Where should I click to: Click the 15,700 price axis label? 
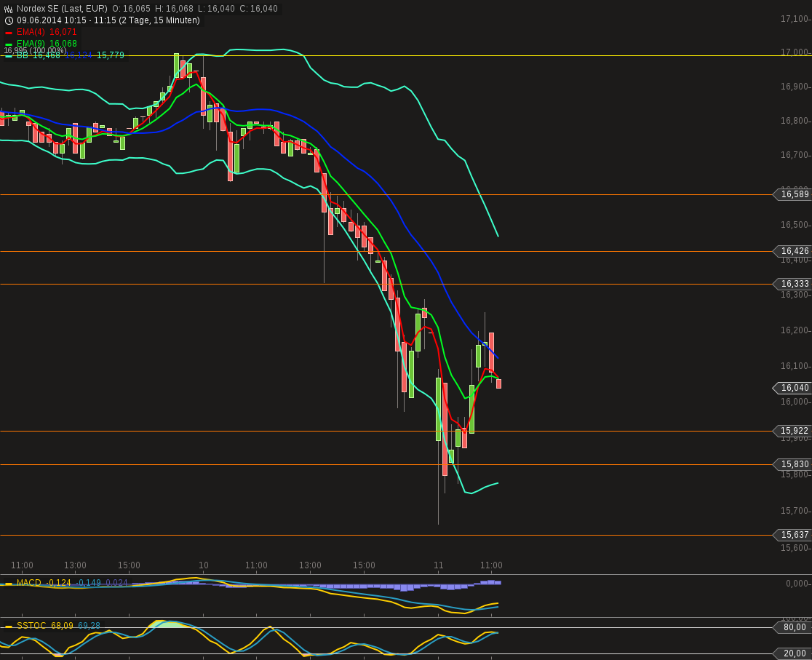coord(795,511)
